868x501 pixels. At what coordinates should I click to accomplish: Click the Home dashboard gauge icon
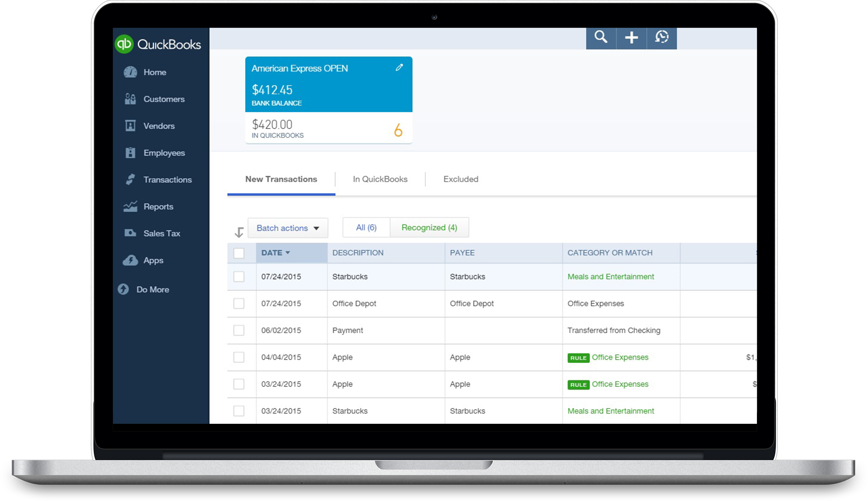click(x=130, y=72)
